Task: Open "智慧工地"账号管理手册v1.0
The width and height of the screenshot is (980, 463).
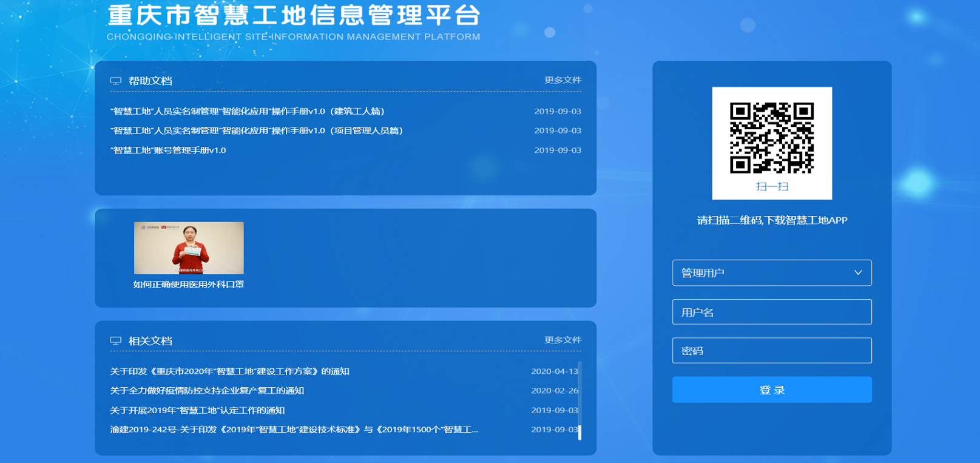Action: [168, 150]
